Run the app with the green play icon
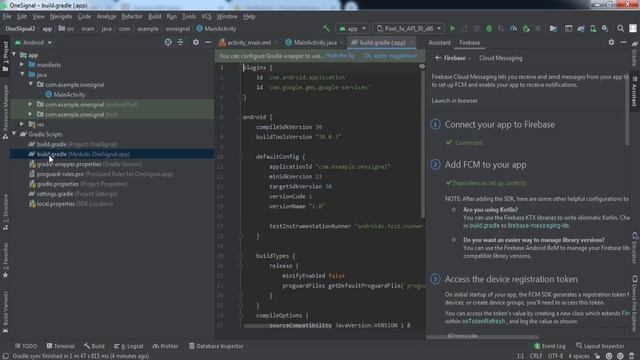 (x=452, y=29)
